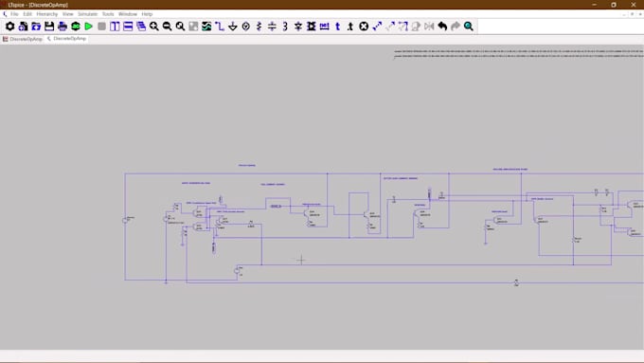This screenshot has width=644, height=363.
Task: Select the active DiscreteOpAmp schematic tab
Action: (66, 39)
